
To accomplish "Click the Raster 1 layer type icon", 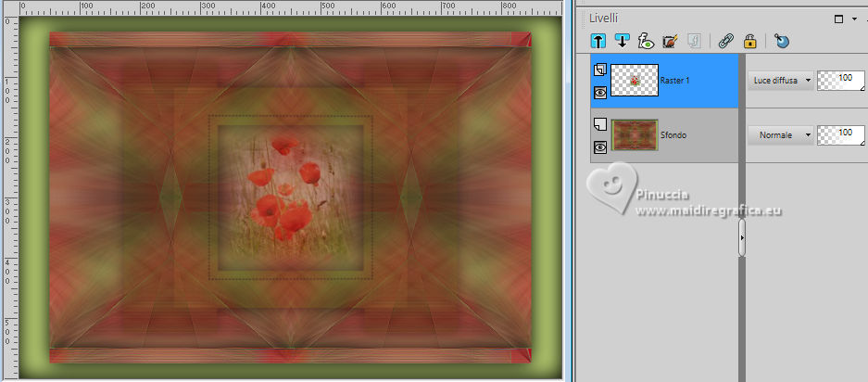I will click(600, 70).
